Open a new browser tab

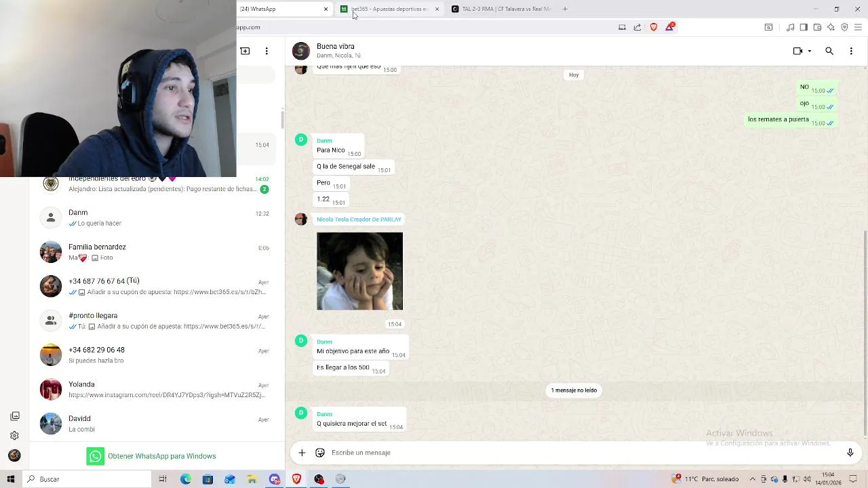click(565, 9)
